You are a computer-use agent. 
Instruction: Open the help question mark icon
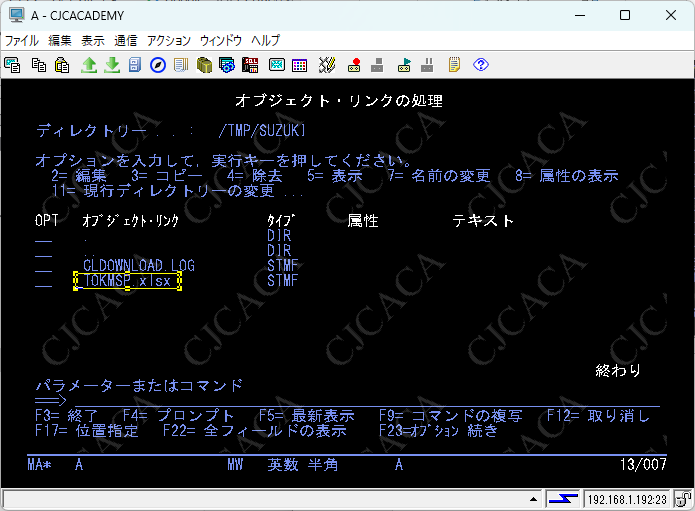pyautogui.click(x=480, y=65)
